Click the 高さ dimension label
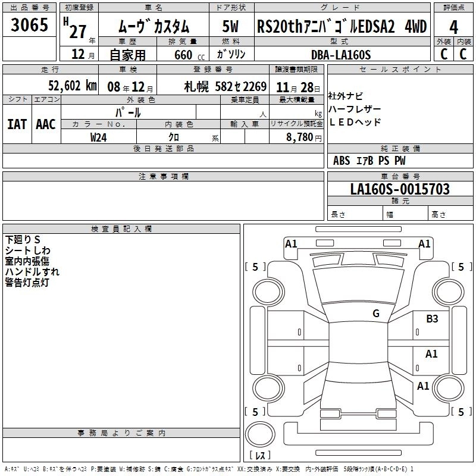The height and width of the screenshot is (476, 476). (439, 214)
